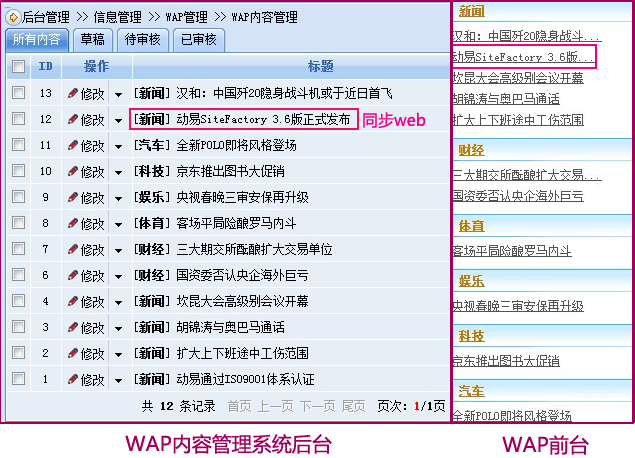Click the 下一页 pagination link

pyautogui.click(x=317, y=406)
